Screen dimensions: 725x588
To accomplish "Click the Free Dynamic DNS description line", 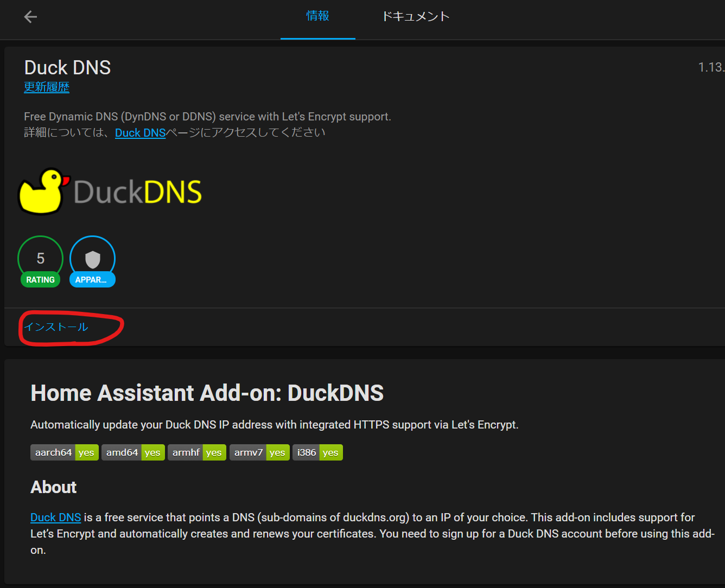I will tap(207, 117).
